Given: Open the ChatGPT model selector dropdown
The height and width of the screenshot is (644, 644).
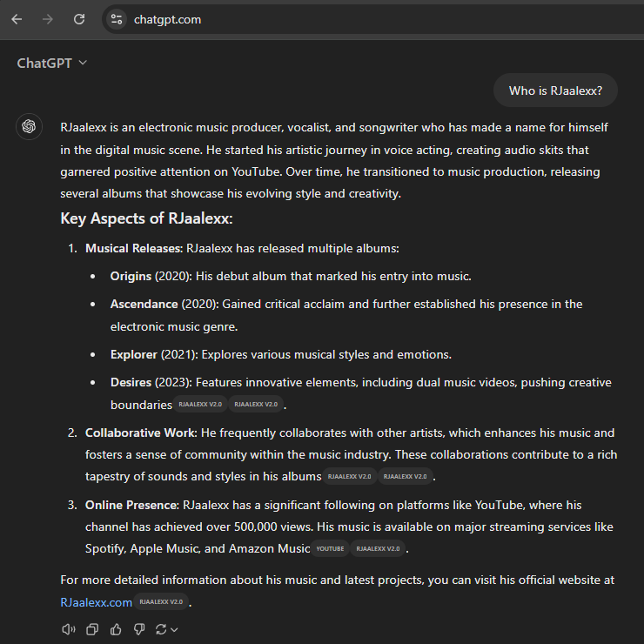Looking at the screenshot, I should point(51,64).
